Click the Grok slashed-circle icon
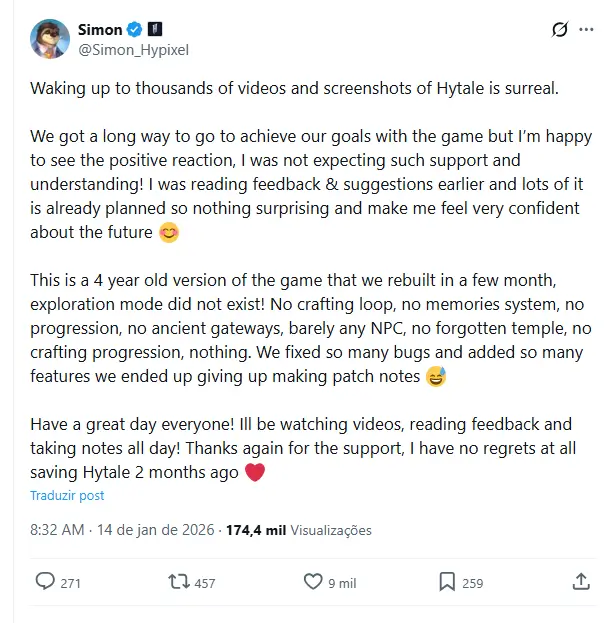The image size is (608, 623). point(560,30)
